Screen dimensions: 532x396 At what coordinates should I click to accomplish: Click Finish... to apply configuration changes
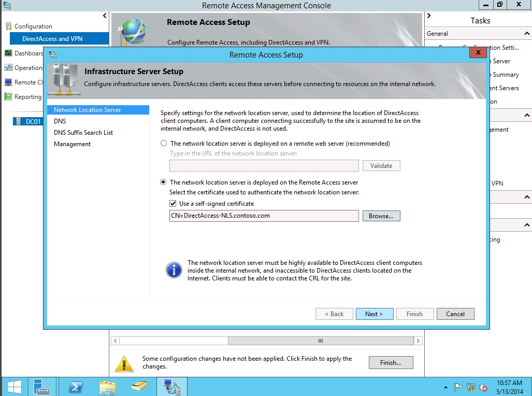tap(391, 363)
